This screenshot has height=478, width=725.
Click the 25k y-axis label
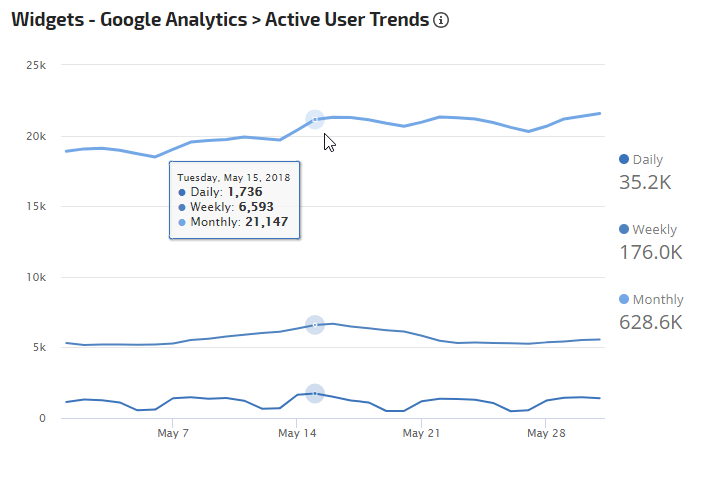pos(36,66)
